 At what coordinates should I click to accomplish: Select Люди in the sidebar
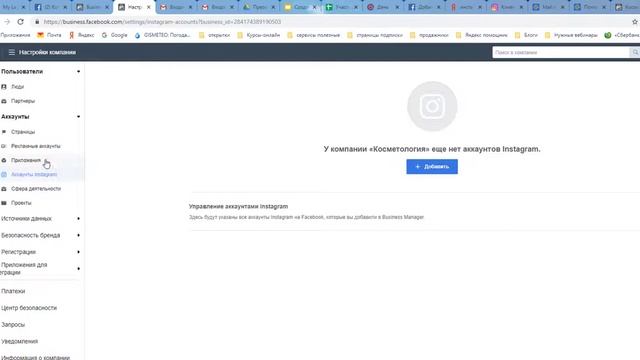pos(18,87)
